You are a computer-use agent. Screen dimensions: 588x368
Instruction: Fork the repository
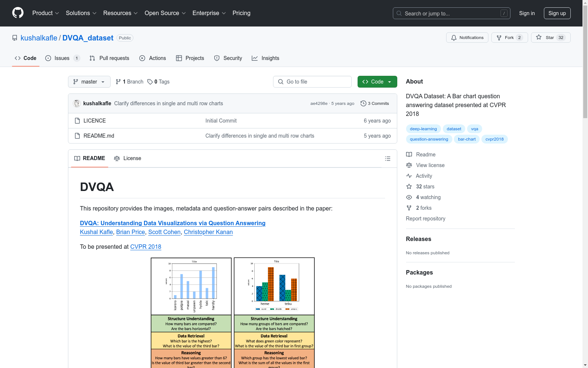click(x=509, y=38)
